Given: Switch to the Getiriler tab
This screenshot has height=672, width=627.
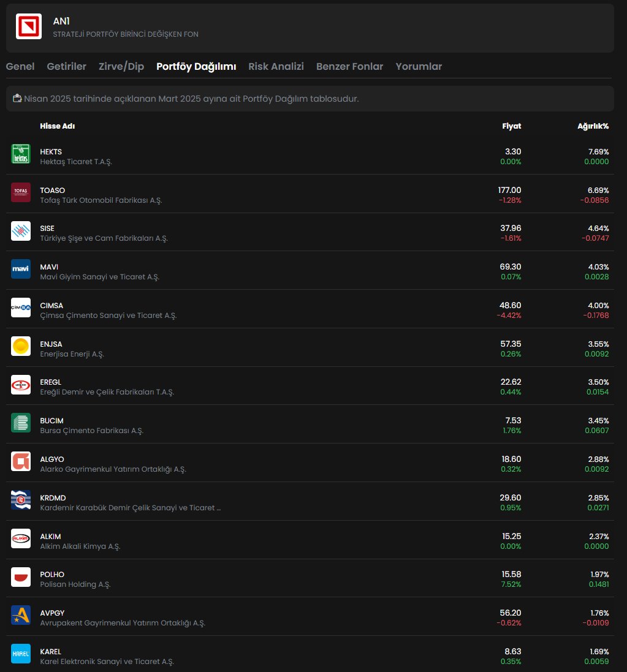Looking at the screenshot, I should pos(66,66).
